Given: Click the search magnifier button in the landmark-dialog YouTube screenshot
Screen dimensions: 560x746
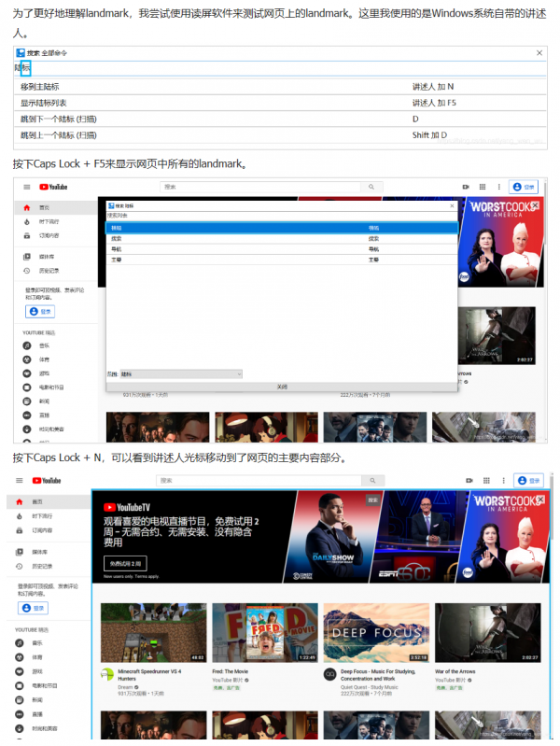Looking at the screenshot, I should [x=371, y=187].
